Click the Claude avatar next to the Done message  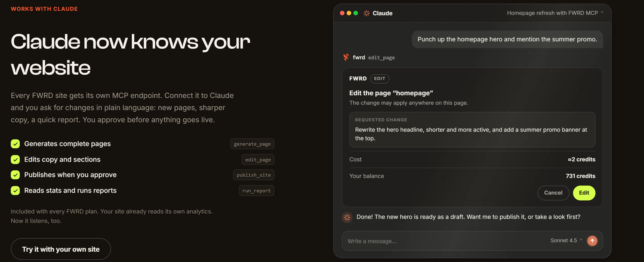(347, 217)
